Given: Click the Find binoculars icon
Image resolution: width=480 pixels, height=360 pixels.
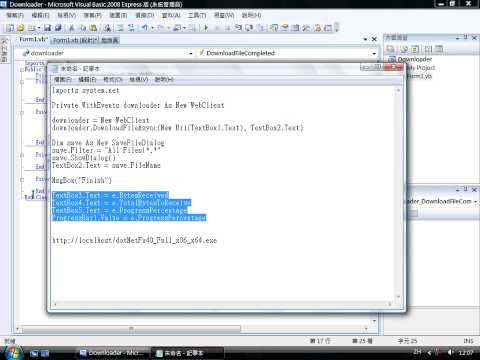Looking at the screenshot, I should click(107, 28).
